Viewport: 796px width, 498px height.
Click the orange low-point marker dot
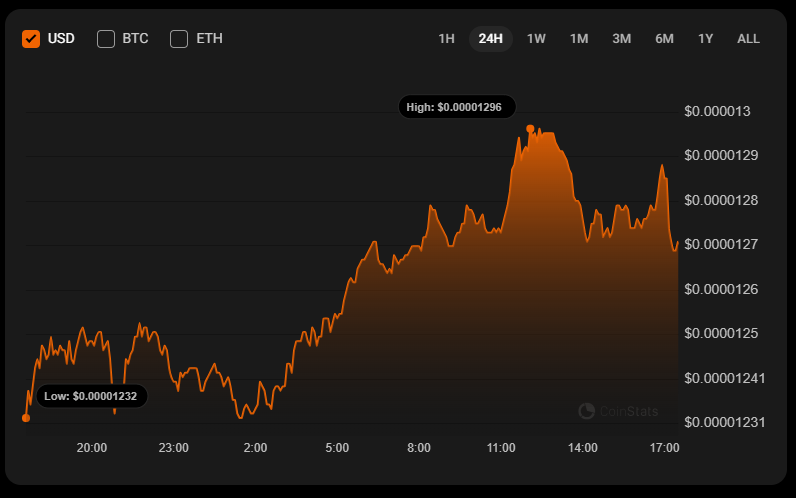[x=26, y=418]
